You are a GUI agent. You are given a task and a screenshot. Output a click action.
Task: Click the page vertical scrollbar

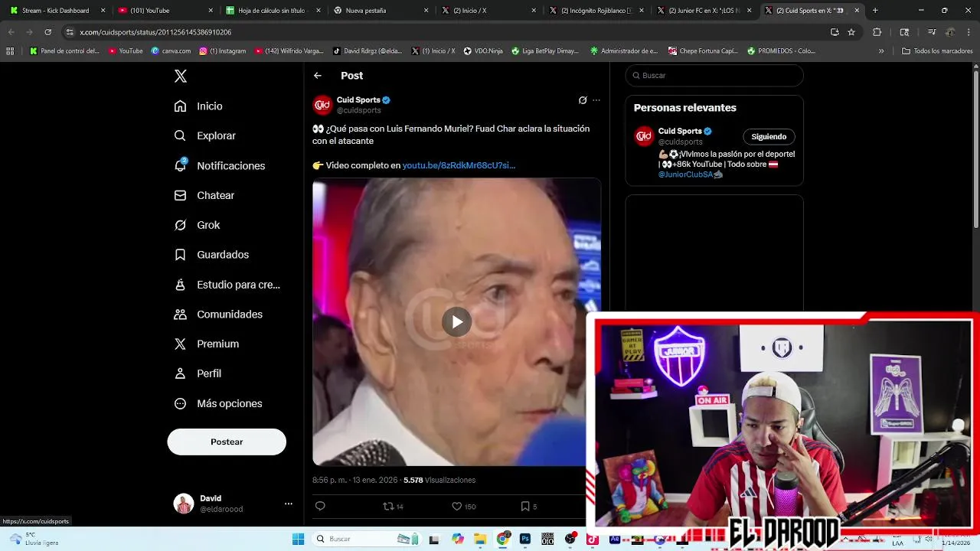pos(975,149)
